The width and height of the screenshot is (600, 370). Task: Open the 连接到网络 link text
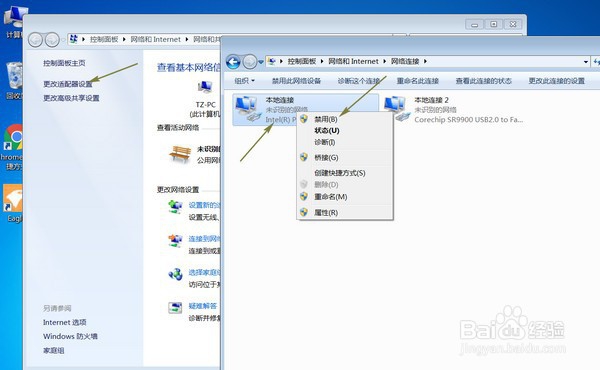204,239
